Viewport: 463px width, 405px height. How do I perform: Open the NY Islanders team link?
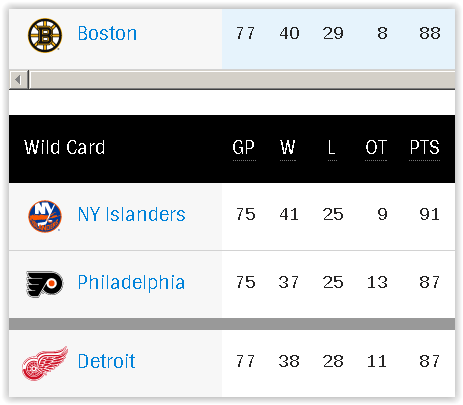[x=132, y=214]
